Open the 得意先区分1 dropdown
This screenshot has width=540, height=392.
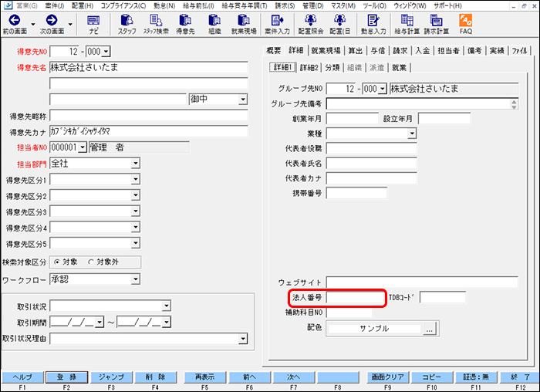(x=136, y=179)
